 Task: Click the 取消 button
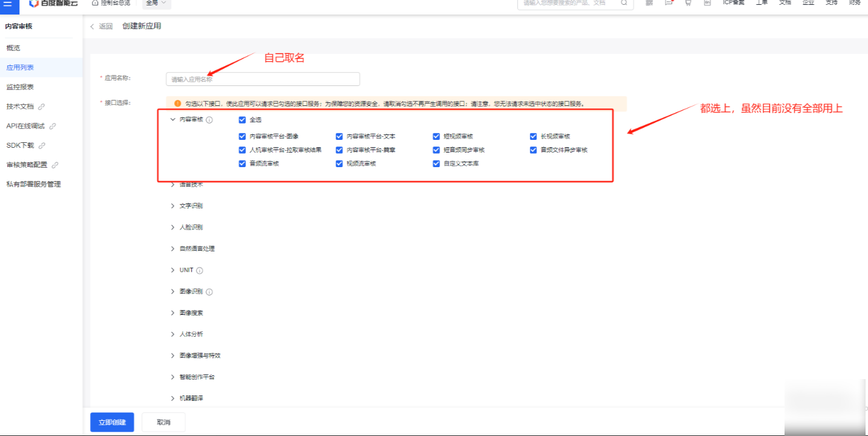[163, 422]
